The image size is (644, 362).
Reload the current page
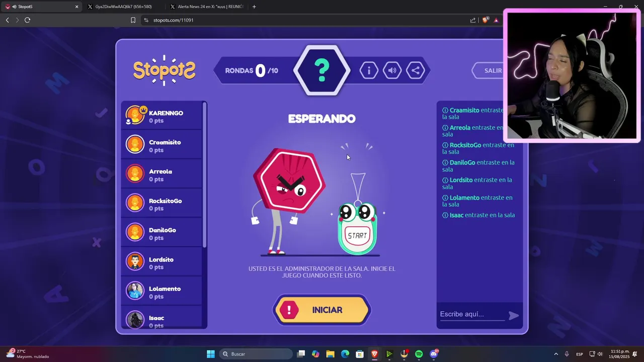click(x=28, y=20)
